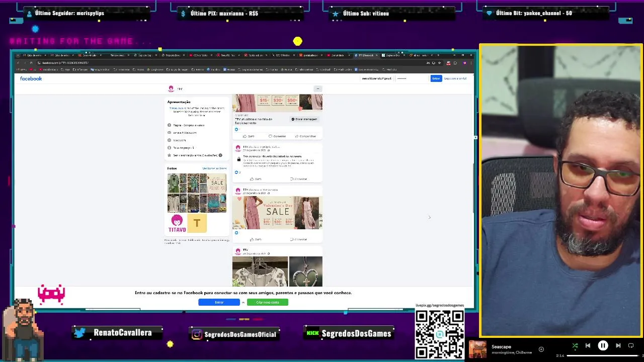Comment on the Valentine's Day cover photo post
Viewport: 644px width, 362px height.
pos(298,239)
